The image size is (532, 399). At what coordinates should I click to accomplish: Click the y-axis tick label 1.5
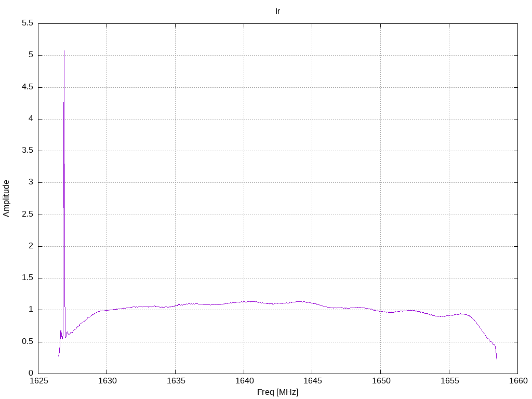(x=28, y=277)
